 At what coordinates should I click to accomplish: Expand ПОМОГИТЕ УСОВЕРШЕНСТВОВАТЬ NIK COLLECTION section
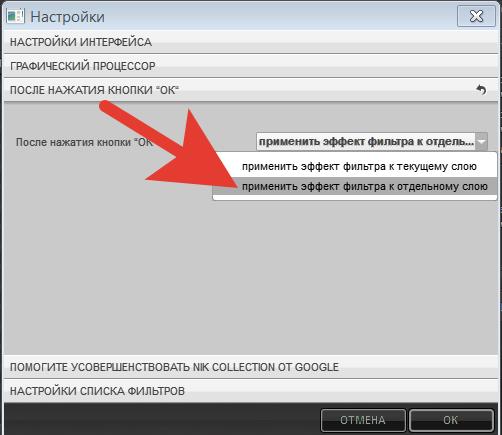tap(251, 367)
